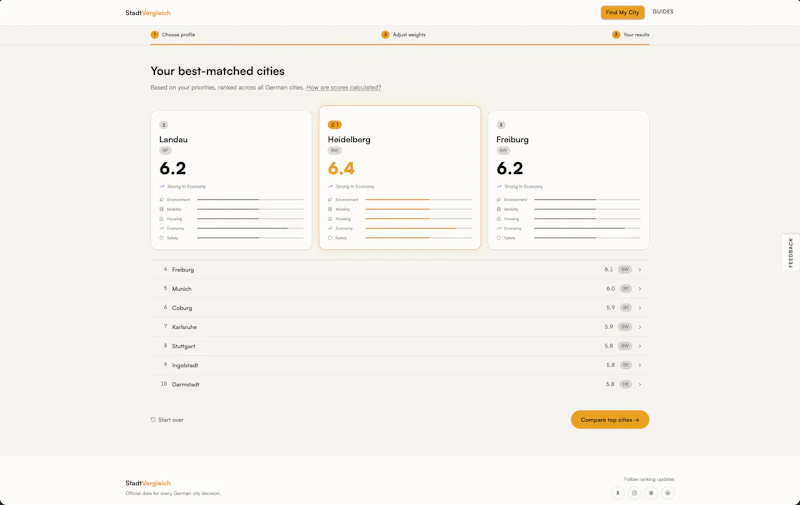800x505 pixels.
Task: Open the X social media icon in footer
Action: tap(618, 493)
